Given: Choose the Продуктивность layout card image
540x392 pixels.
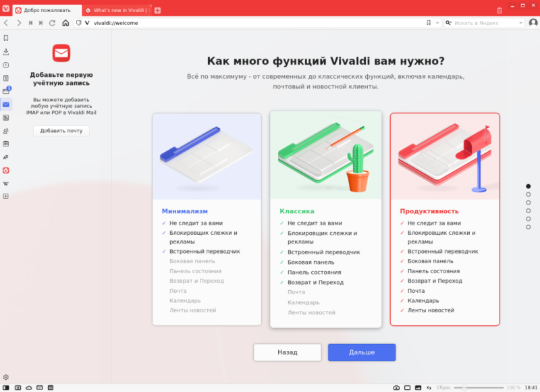Looking at the screenshot, I should [x=445, y=157].
